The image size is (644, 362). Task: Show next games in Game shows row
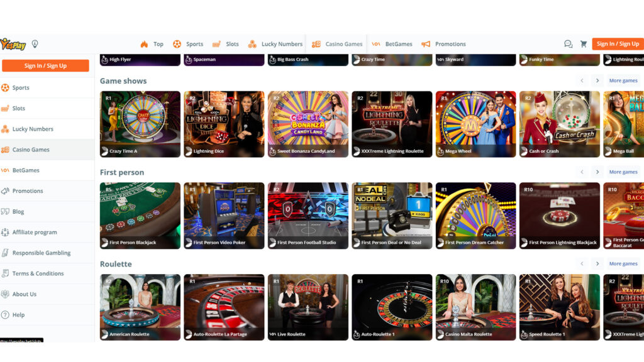(597, 81)
